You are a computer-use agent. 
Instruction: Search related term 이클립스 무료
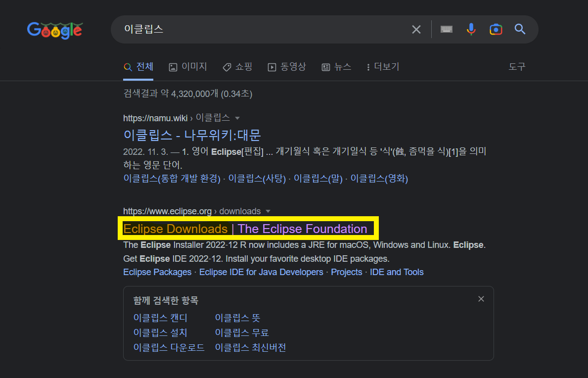tap(242, 332)
